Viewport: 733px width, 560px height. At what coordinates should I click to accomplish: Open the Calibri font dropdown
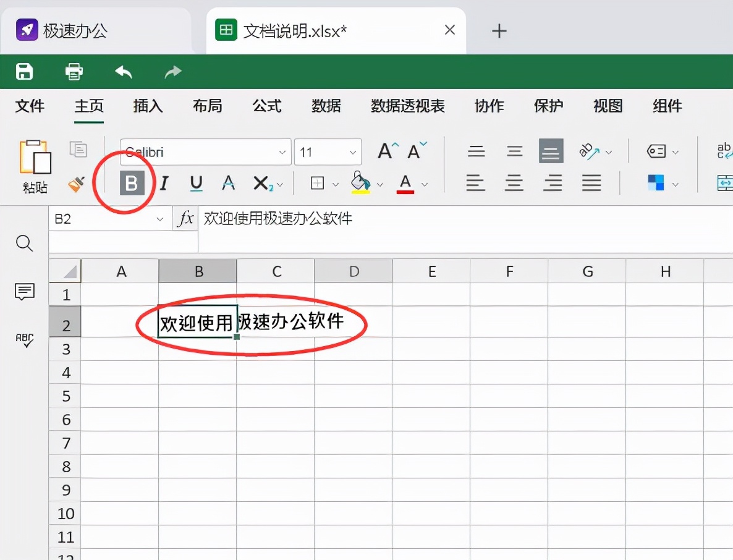[205, 151]
